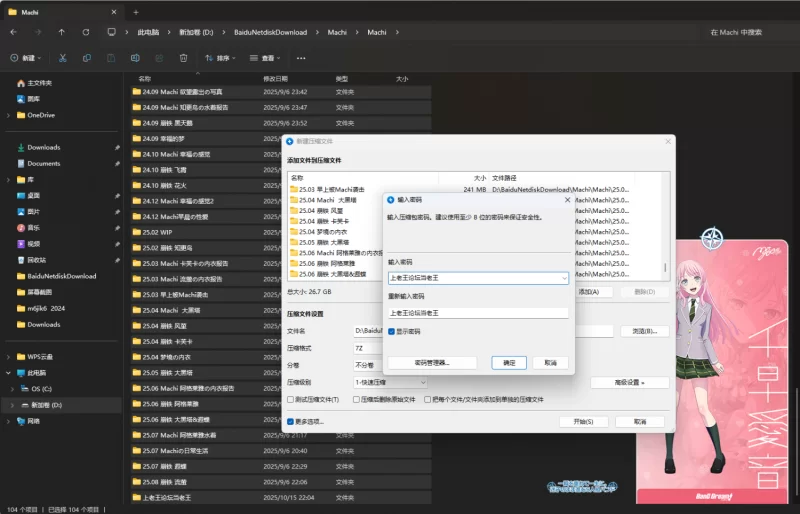Open the 查看 view menu

tap(265, 58)
